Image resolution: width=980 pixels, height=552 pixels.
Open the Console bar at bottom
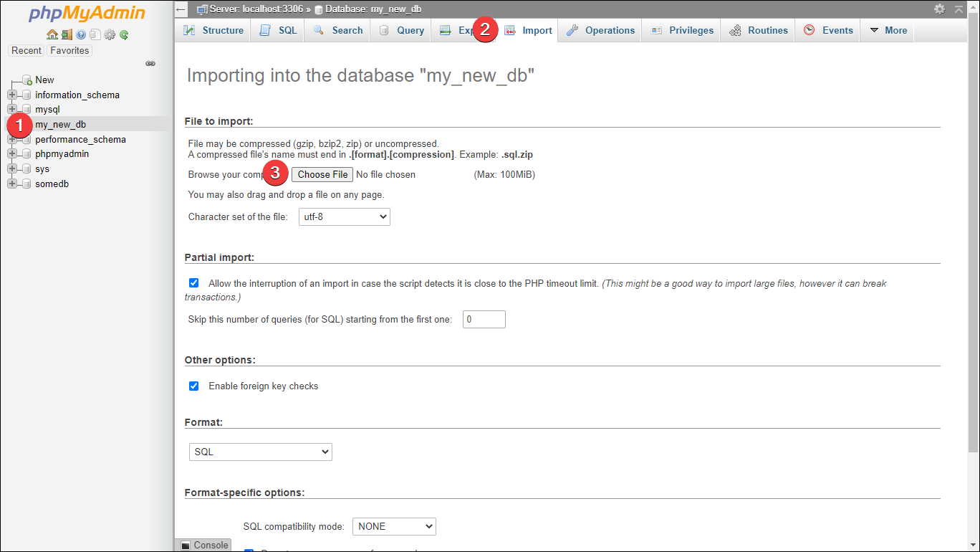pos(203,545)
